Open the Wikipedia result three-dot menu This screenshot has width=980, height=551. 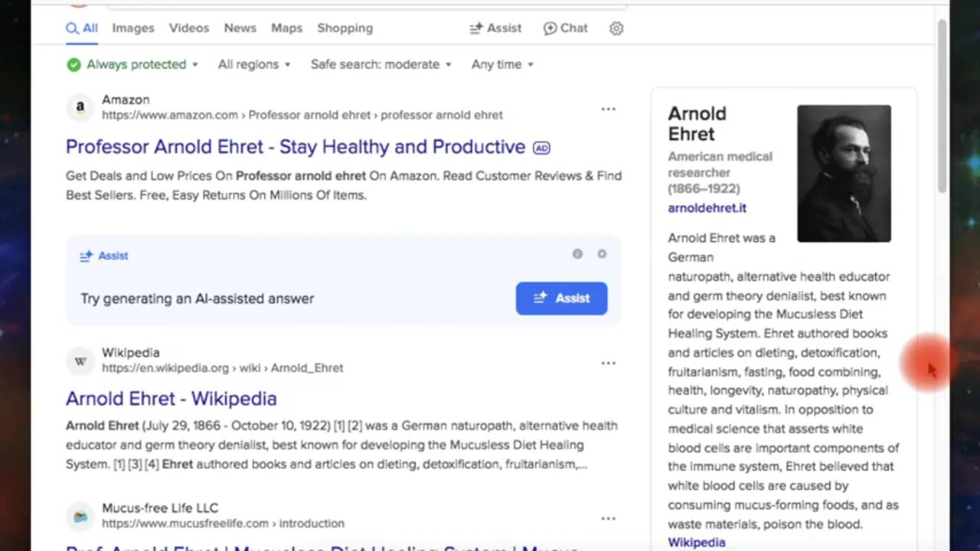click(608, 363)
